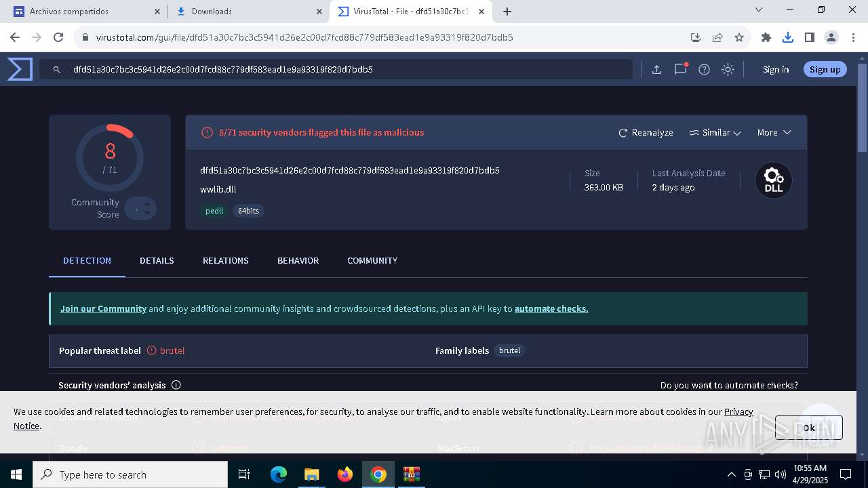This screenshot has height=488, width=868.
Task: Click Reanalyze button
Action: pos(646,132)
